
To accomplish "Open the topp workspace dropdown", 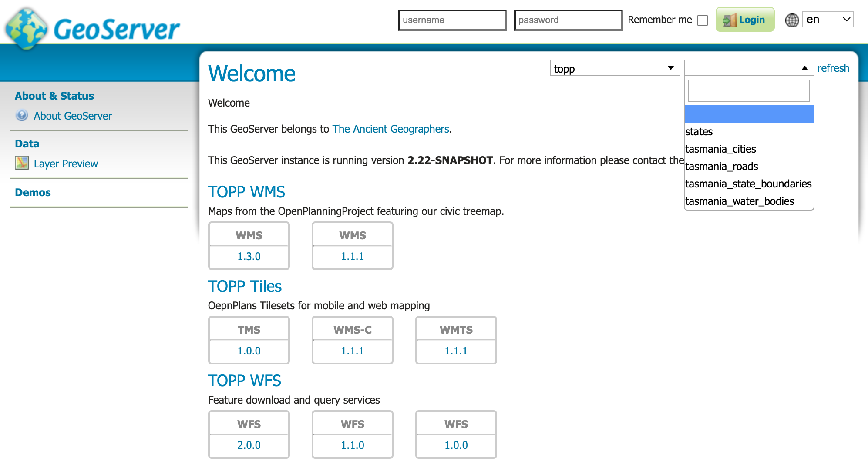I will pos(614,68).
